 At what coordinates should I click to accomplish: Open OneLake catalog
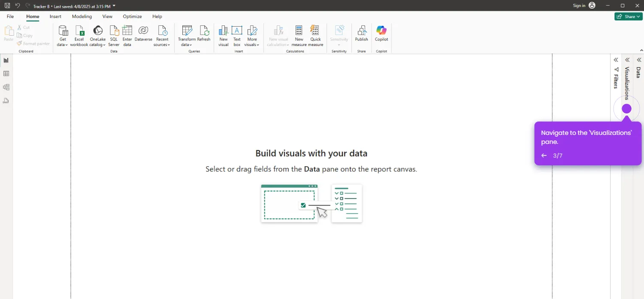(x=98, y=36)
